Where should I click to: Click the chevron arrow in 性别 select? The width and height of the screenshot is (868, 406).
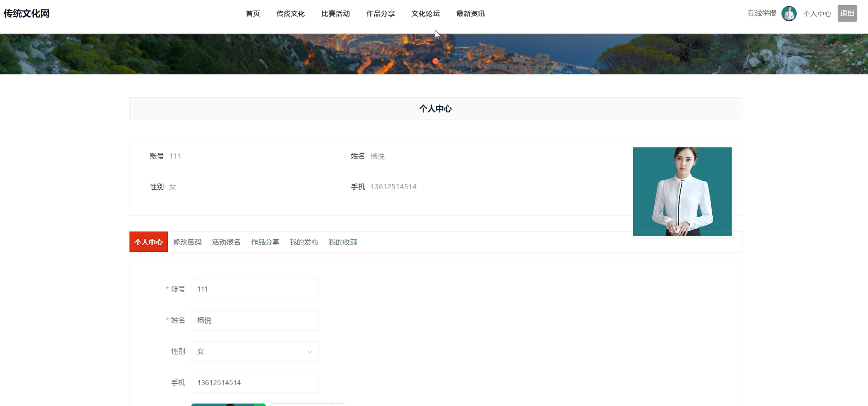(x=309, y=352)
